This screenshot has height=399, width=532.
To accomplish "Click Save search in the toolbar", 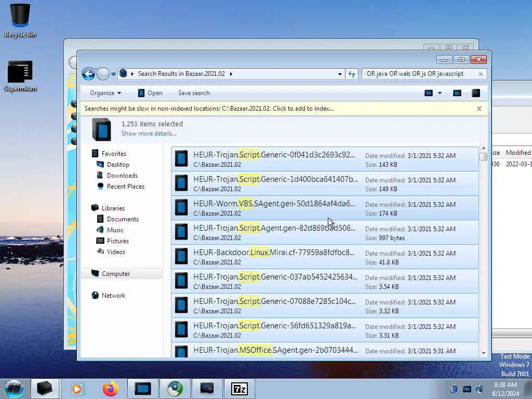I will click(194, 93).
